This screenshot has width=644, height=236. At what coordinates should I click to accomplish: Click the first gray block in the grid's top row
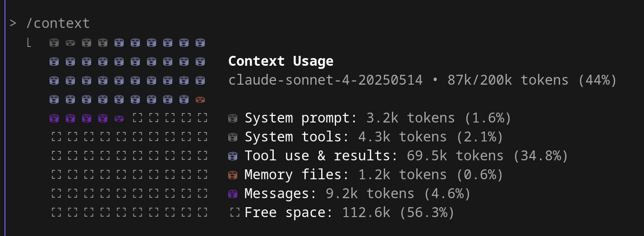[54, 43]
